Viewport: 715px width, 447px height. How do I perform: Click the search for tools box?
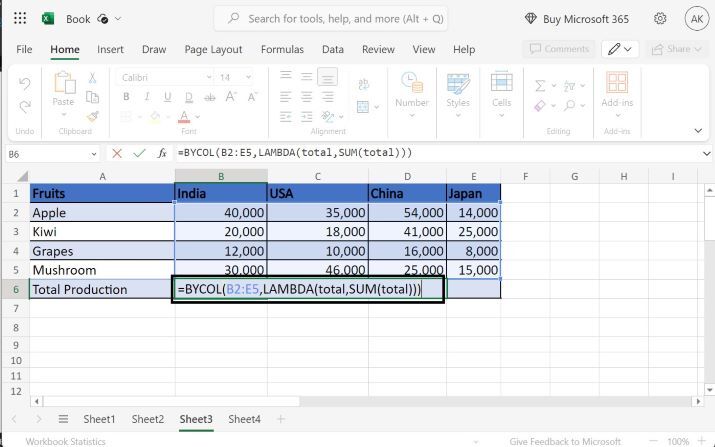point(331,19)
